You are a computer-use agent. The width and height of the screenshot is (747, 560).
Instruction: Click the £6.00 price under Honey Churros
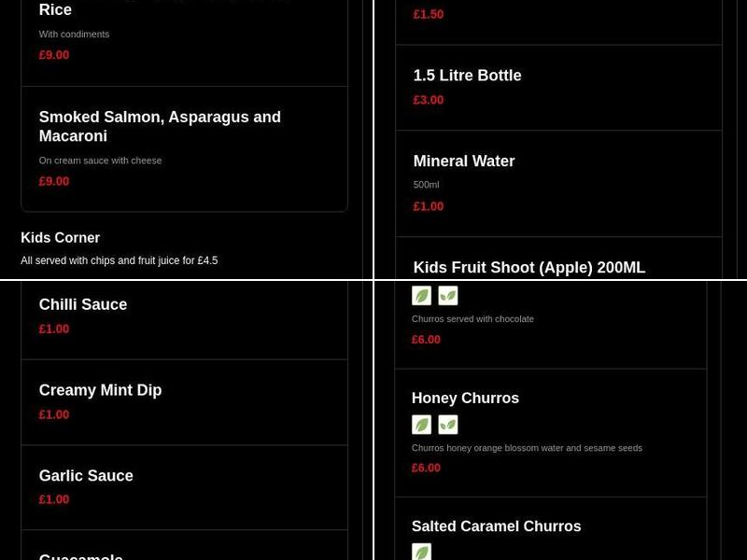[426, 469]
